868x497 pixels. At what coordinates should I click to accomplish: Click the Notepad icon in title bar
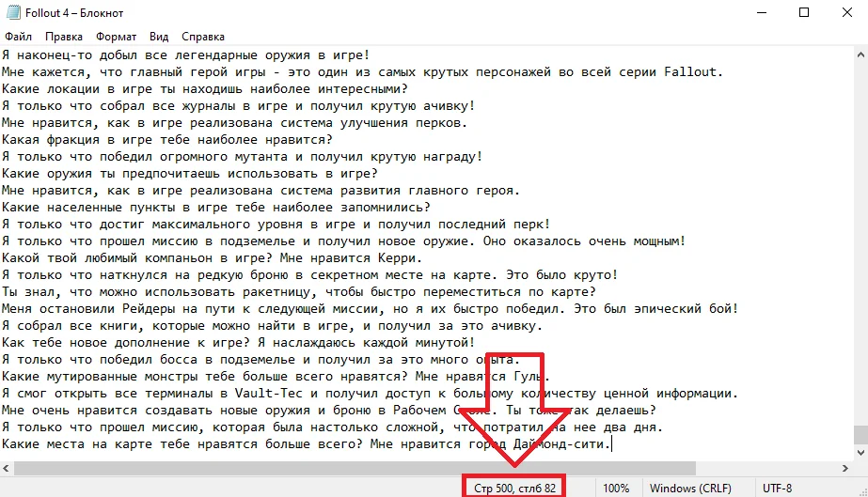point(13,12)
